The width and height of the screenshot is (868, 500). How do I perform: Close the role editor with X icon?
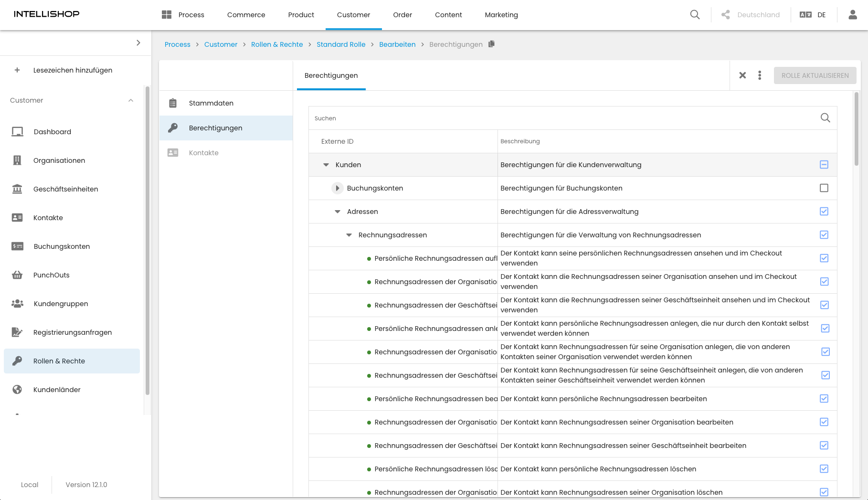point(742,75)
